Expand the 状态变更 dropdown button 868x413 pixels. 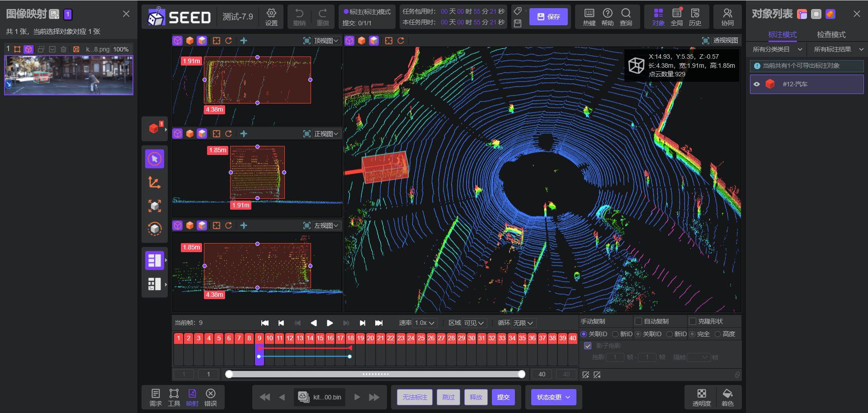(x=553, y=397)
